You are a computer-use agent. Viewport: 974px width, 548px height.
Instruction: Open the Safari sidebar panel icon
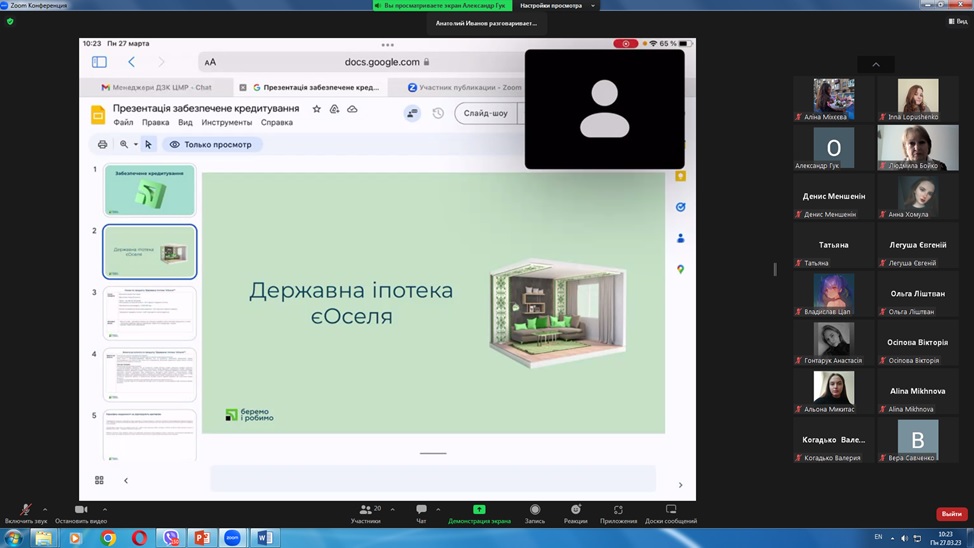click(x=99, y=62)
